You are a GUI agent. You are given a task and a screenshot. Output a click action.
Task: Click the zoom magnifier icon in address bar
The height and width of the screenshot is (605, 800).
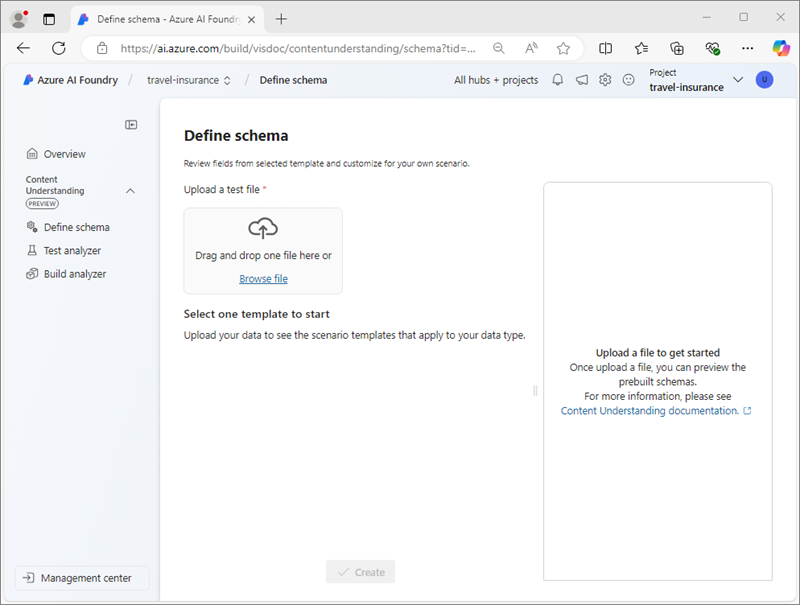(498, 48)
